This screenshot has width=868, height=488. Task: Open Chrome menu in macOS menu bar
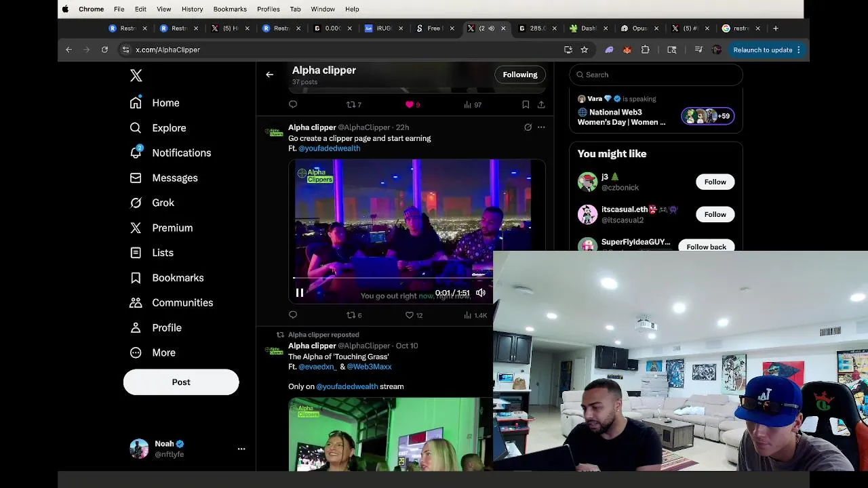coord(91,9)
